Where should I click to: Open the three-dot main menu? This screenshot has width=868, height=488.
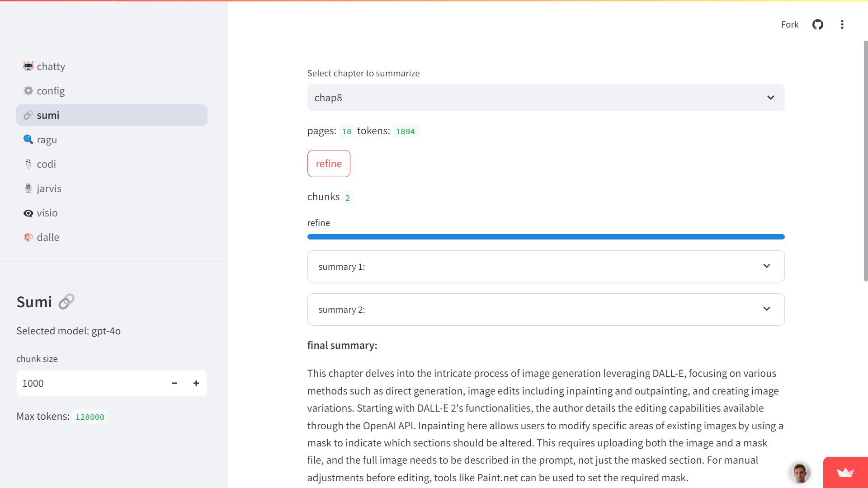click(x=842, y=24)
